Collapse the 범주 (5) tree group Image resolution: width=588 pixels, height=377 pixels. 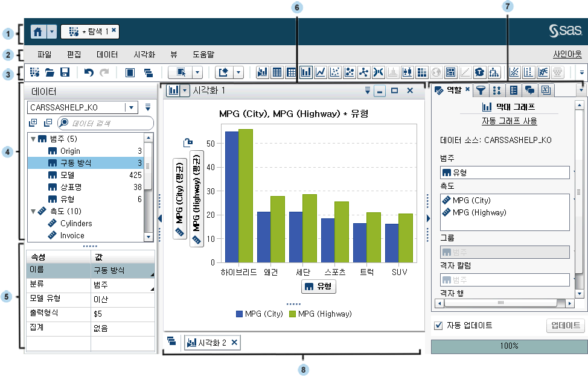point(31,139)
